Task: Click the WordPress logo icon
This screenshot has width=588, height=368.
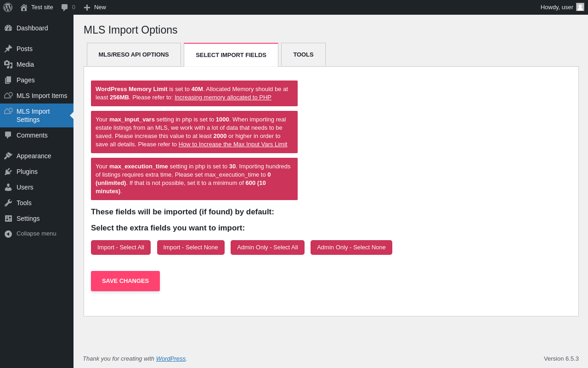Action: coord(8,7)
